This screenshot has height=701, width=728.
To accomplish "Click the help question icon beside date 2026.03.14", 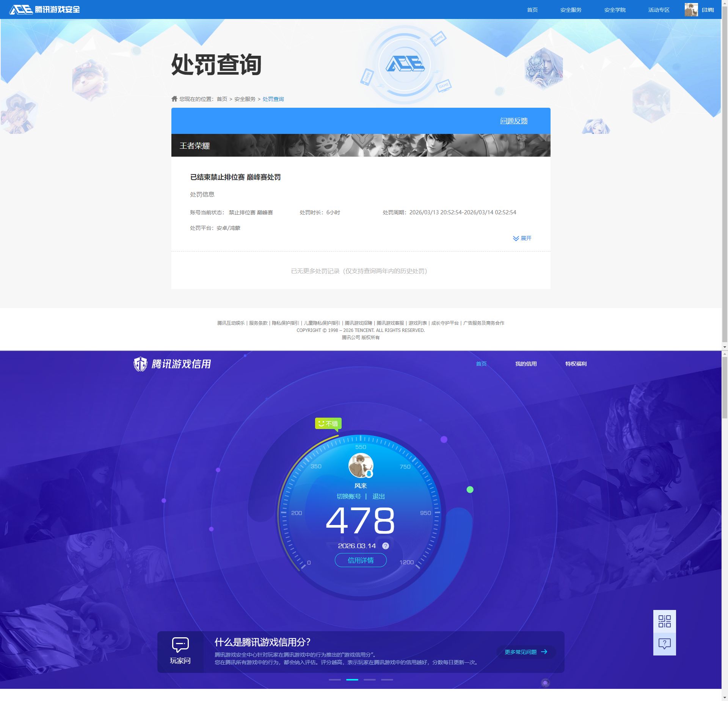I will [x=385, y=546].
